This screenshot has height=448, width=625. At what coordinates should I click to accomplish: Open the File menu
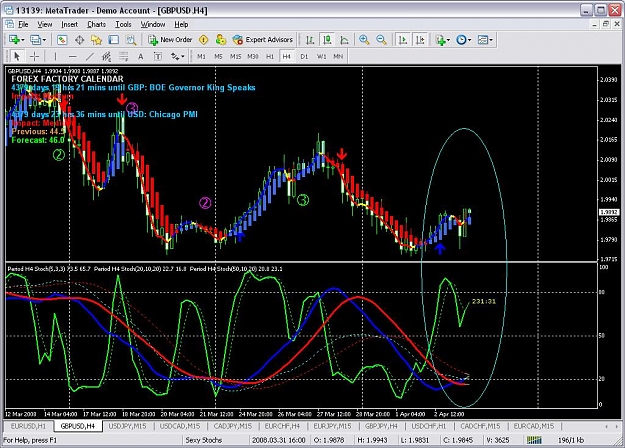[23, 24]
